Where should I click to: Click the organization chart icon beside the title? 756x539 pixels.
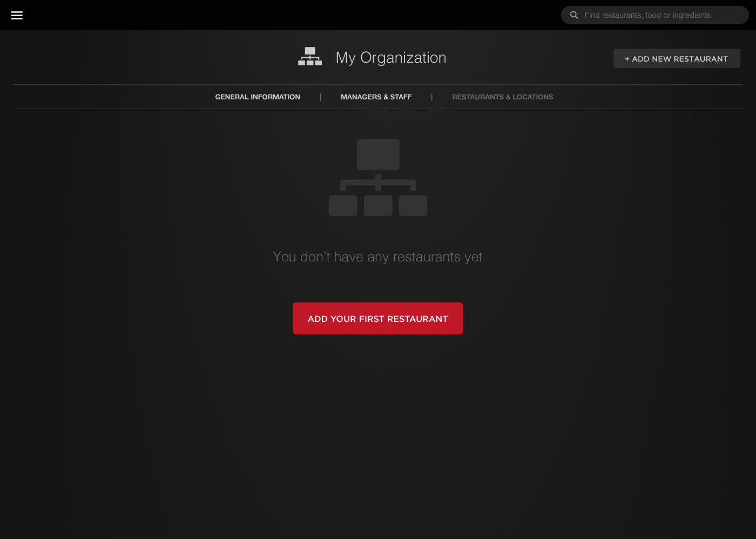point(310,57)
